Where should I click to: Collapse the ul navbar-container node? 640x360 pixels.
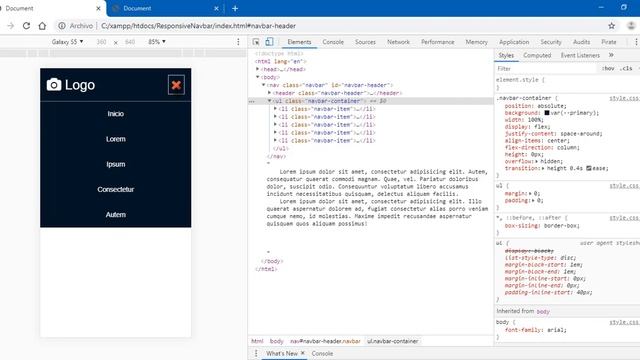(x=269, y=101)
